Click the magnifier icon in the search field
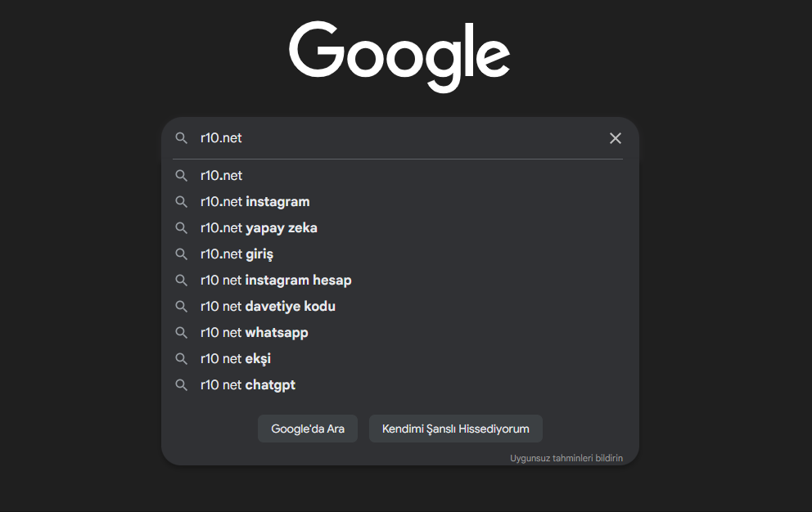 click(182, 138)
